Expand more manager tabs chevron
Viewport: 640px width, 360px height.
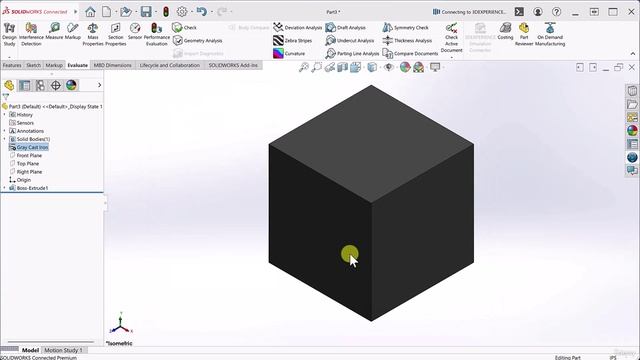[100, 85]
